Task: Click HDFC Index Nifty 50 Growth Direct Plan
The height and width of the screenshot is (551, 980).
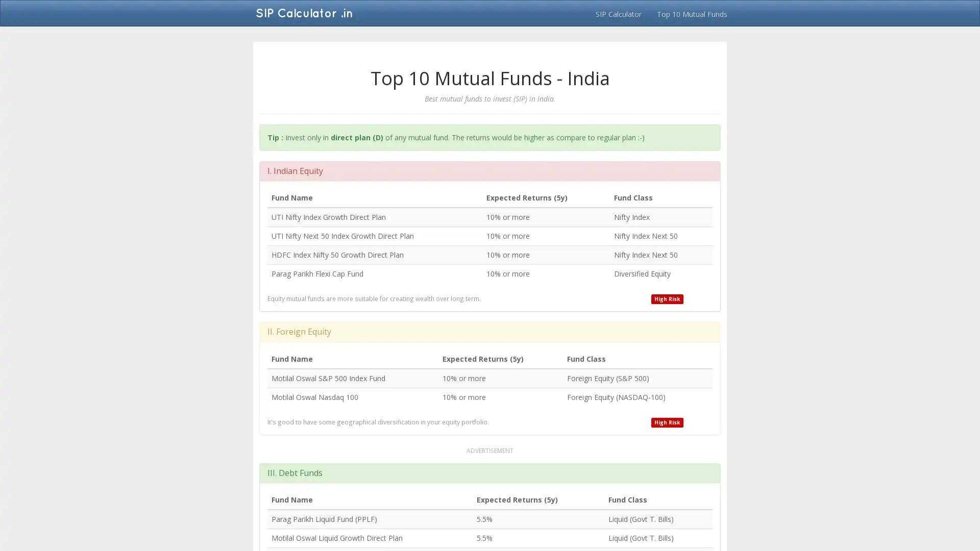Action: pos(337,255)
